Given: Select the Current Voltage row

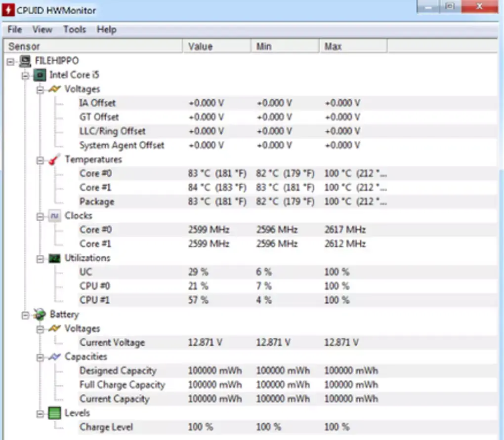Looking at the screenshot, I should pos(288,343).
